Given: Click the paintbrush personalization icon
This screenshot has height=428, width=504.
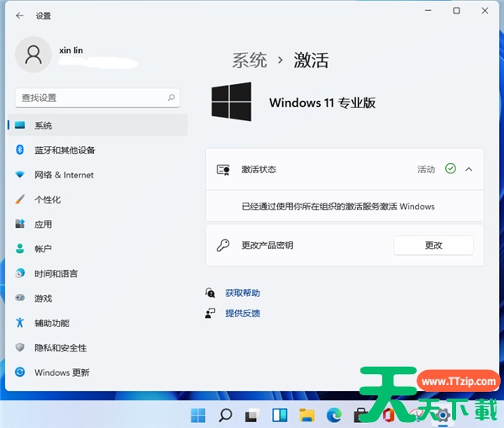Looking at the screenshot, I should (x=20, y=199).
